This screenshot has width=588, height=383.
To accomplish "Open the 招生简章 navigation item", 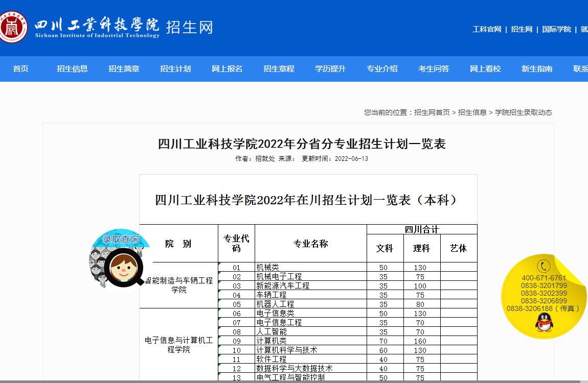I will (x=124, y=69).
